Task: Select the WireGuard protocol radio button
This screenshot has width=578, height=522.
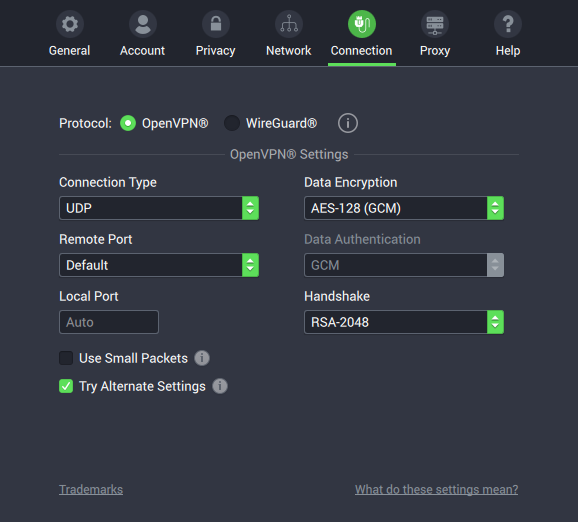Action: coord(232,123)
